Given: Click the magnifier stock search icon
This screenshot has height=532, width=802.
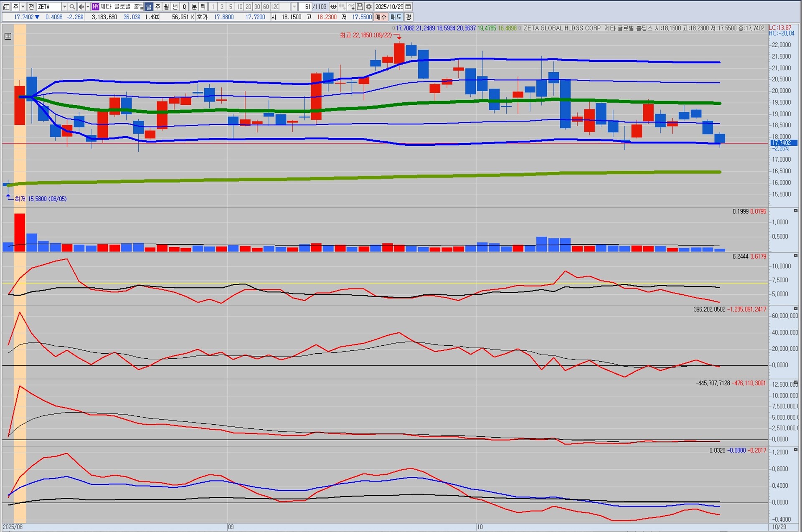Looking at the screenshot, I should pyautogui.click(x=72, y=7).
